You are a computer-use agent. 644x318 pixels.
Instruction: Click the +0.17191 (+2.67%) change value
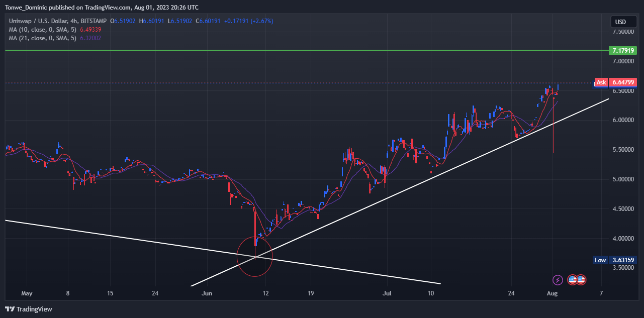click(248, 21)
